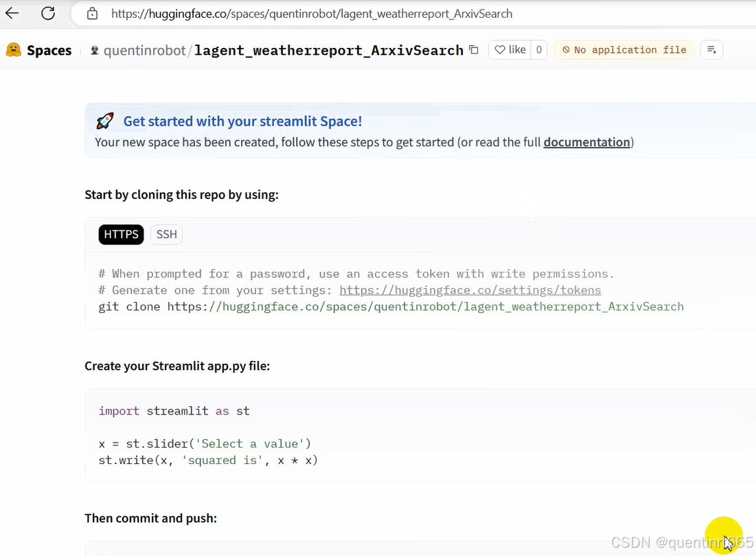This screenshot has height=556, width=756.
Task: Click the 'Then commit and push:' heading
Action: pos(150,518)
